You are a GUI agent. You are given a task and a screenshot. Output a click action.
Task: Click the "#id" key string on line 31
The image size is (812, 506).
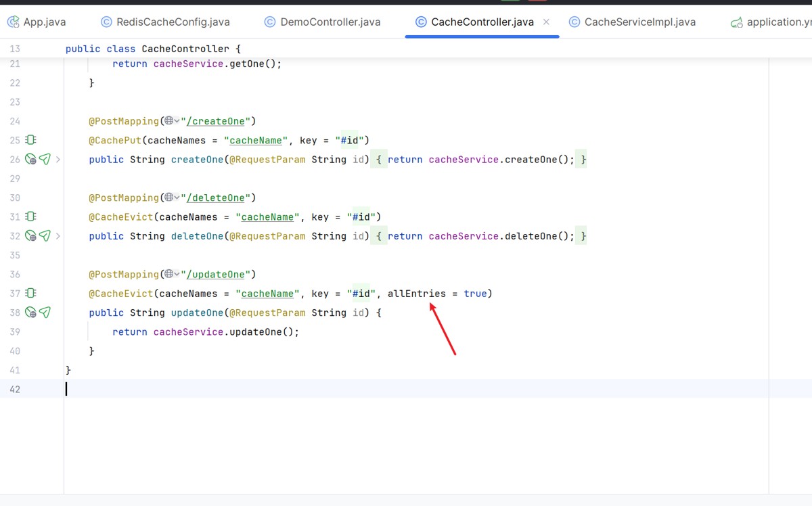[361, 216]
